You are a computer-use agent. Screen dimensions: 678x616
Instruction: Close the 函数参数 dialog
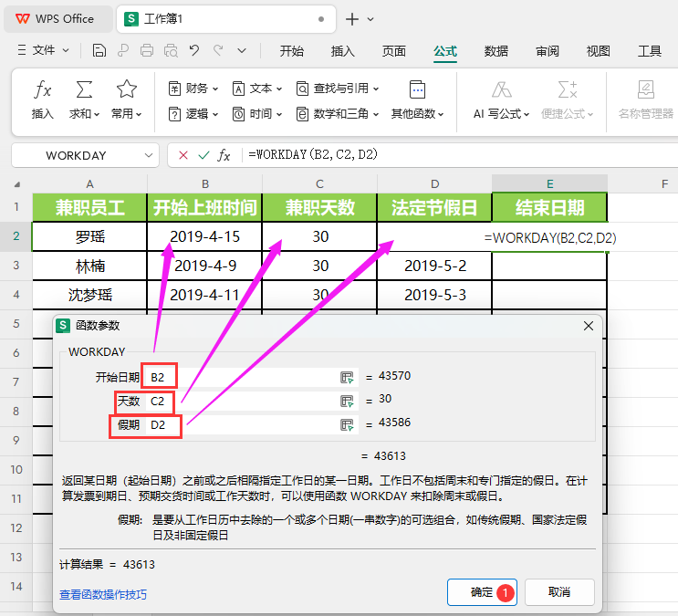[x=588, y=326]
